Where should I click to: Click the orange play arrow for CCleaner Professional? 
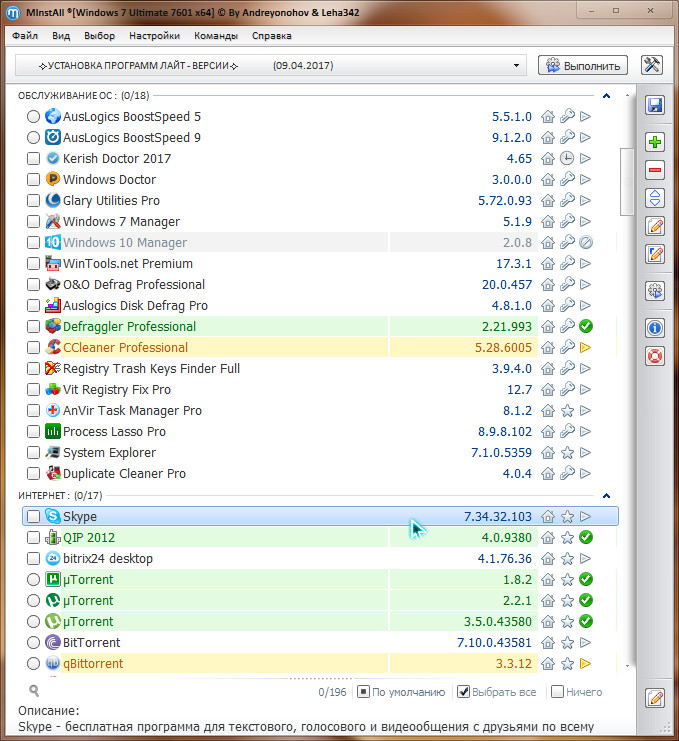click(x=585, y=347)
